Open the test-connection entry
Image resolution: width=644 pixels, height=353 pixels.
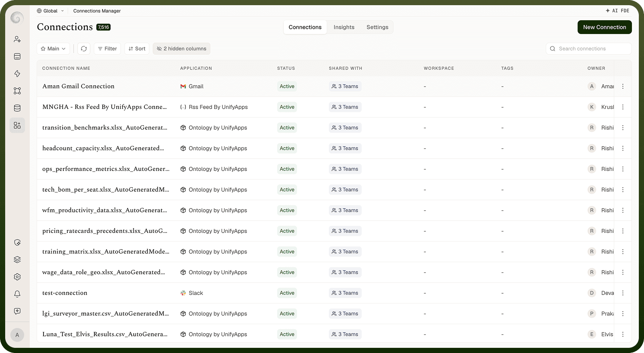pos(65,293)
